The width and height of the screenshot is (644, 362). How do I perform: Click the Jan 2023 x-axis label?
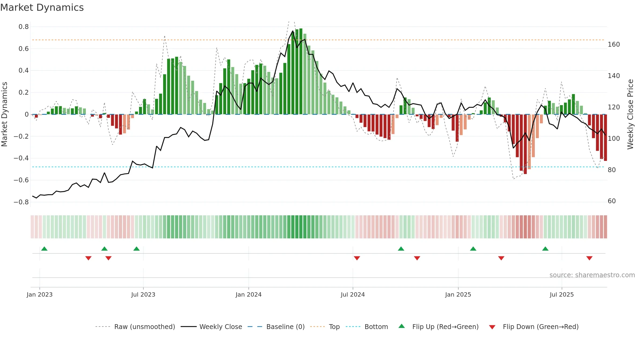tap(39, 294)
